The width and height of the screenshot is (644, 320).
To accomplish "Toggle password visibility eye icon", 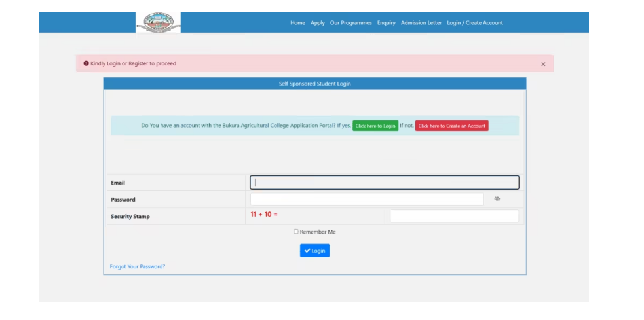I will point(497,199).
